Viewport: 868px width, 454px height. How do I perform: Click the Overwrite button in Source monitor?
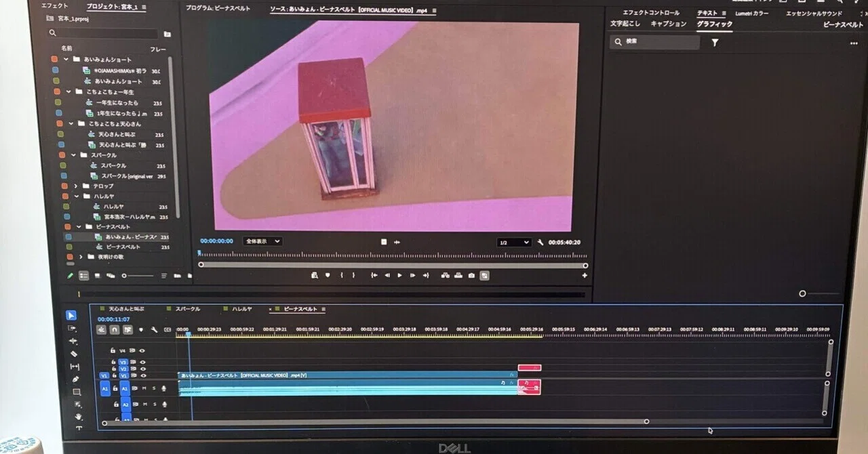pyautogui.click(x=458, y=275)
